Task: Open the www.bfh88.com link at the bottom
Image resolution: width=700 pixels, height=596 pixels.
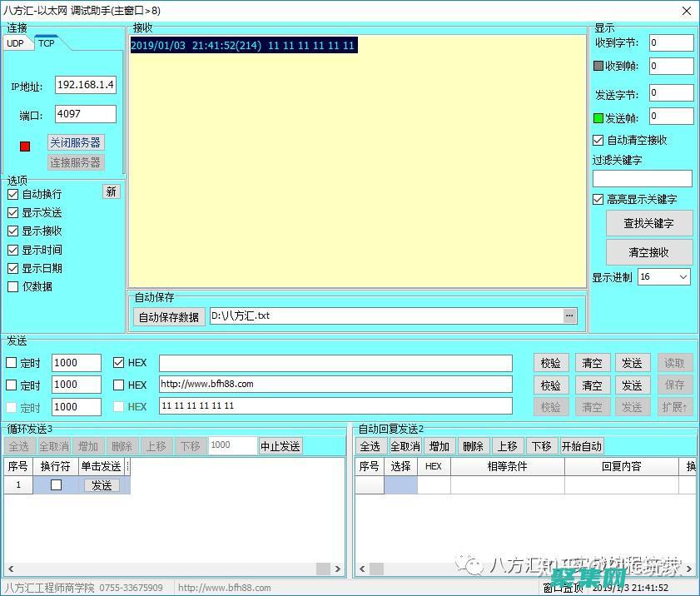Action: [x=225, y=587]
